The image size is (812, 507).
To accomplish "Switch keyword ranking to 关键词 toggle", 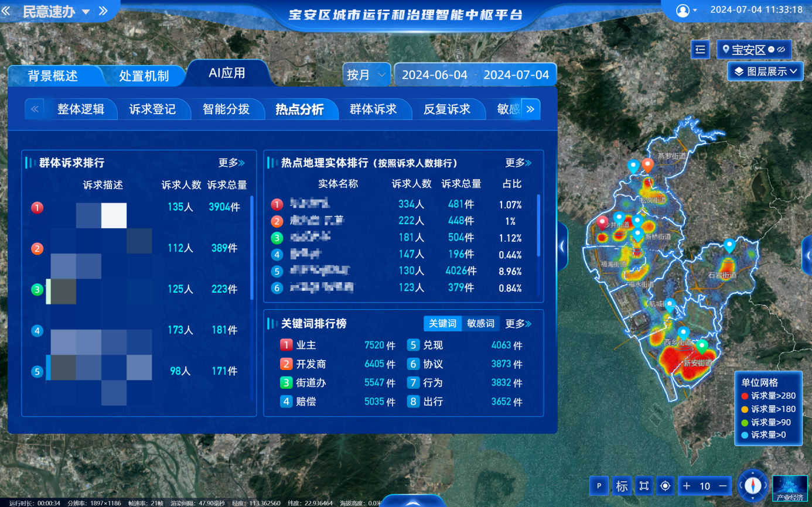I will click(x=442, y=323).
